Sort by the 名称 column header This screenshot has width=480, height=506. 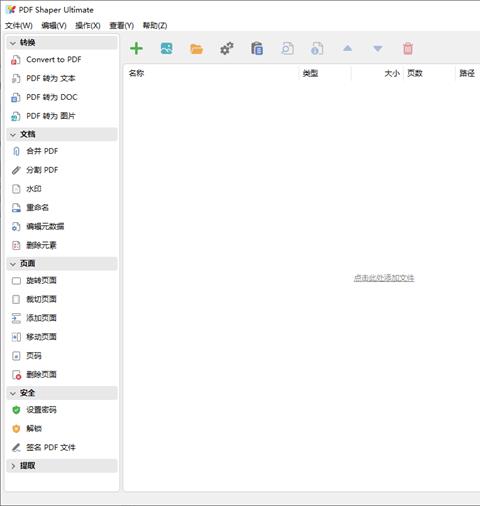coord(136,73)
